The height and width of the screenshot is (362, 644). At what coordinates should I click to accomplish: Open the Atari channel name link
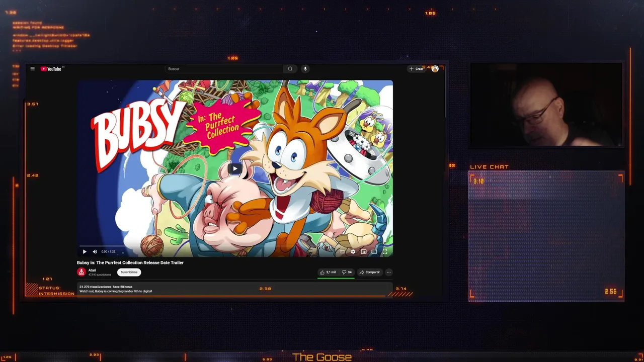tap(92, 270)
